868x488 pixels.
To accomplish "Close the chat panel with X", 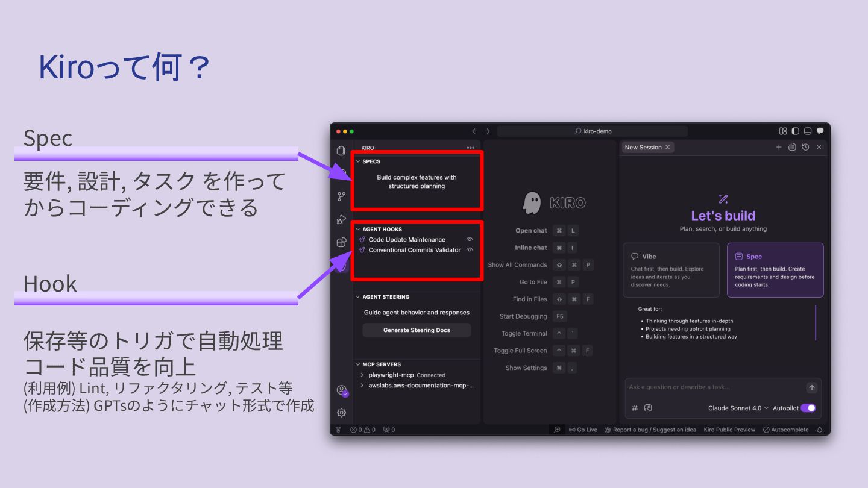I will [819, 147].
